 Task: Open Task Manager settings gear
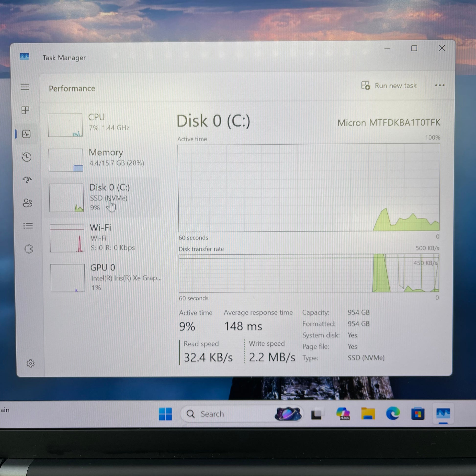click(x=31, y=363)
